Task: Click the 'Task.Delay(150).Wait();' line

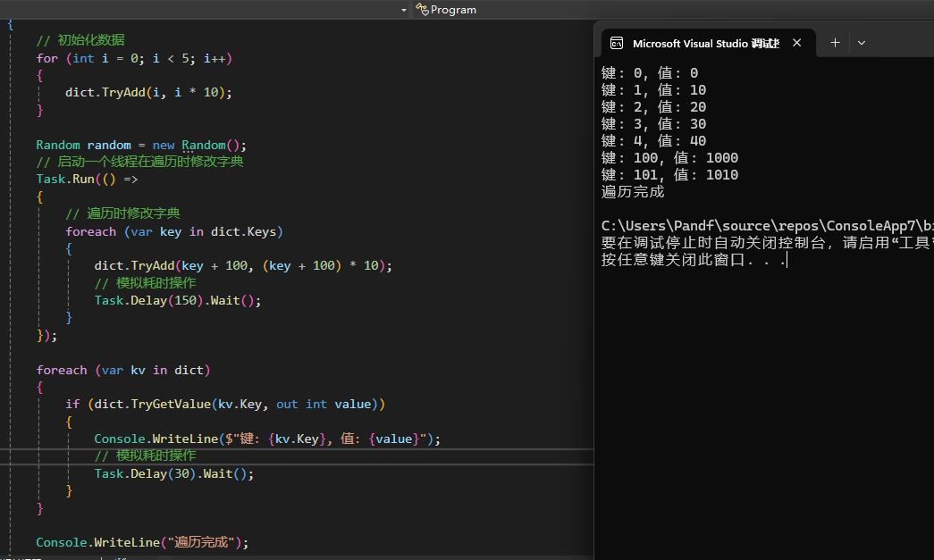Action: [x=178, y=300]
